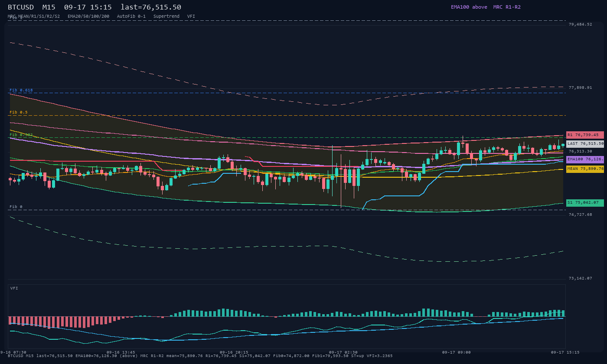The width and height of the screenshot is (607, 364).
Task: Click the "Fib 0.5" level label
Action: coord(19,112)
